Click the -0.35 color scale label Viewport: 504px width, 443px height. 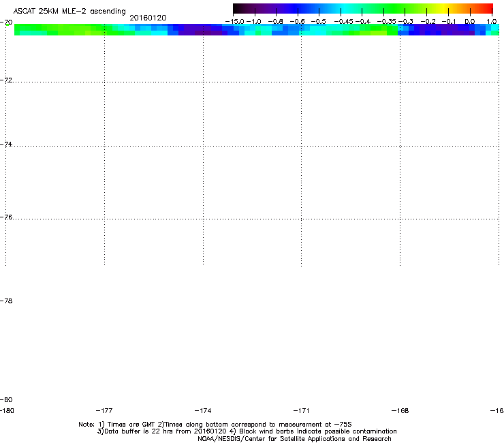386,22
